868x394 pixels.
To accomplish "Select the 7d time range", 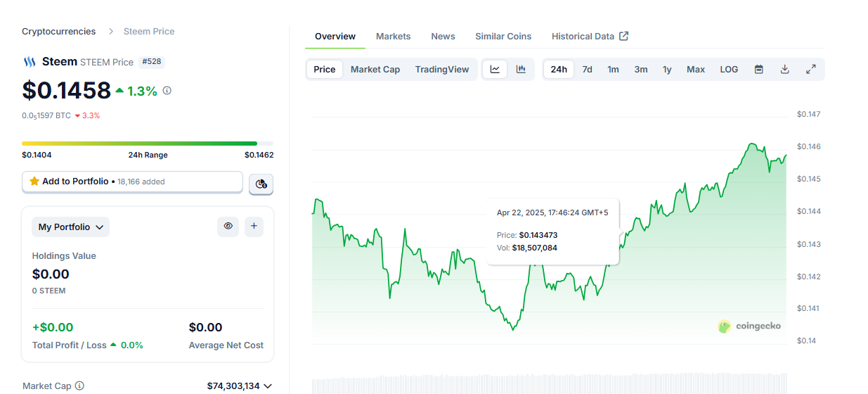I will coord(587,69).
